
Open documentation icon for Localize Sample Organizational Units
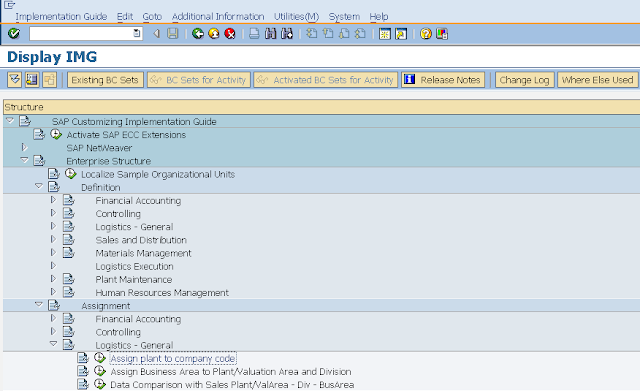point(53,174)
